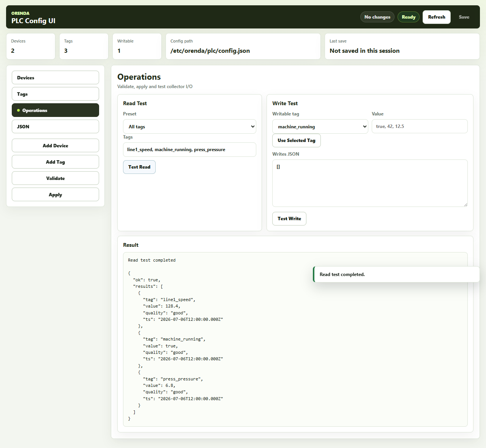
Task: Click the Writable count card
Action: point(137,46)
